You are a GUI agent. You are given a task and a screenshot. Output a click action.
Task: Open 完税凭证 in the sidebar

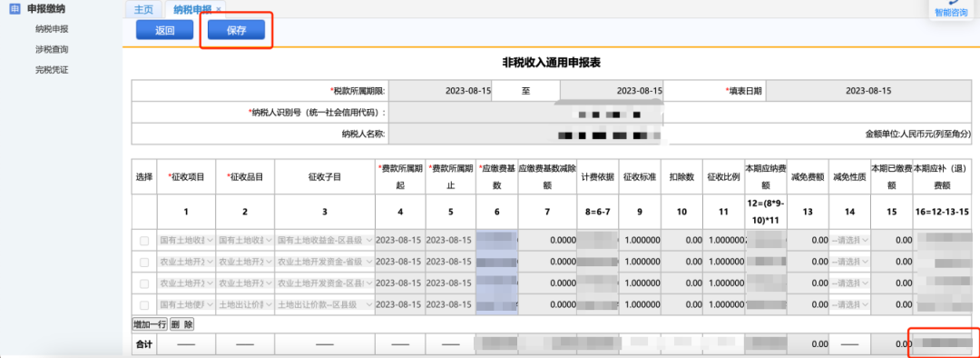click(x=52, y=69)
